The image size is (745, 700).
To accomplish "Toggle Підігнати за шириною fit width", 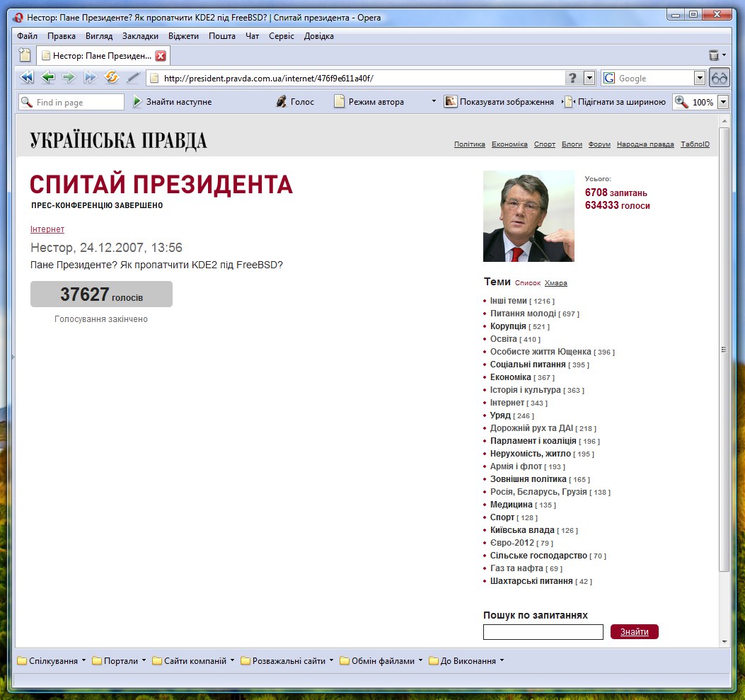I will pyautogui.click(x=615, y=102).
